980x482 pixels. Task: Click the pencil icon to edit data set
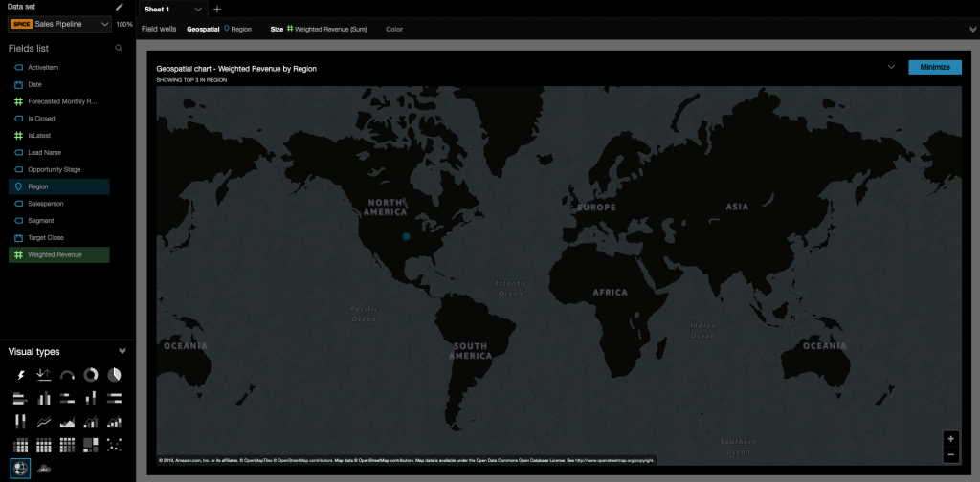coord(120,7)
